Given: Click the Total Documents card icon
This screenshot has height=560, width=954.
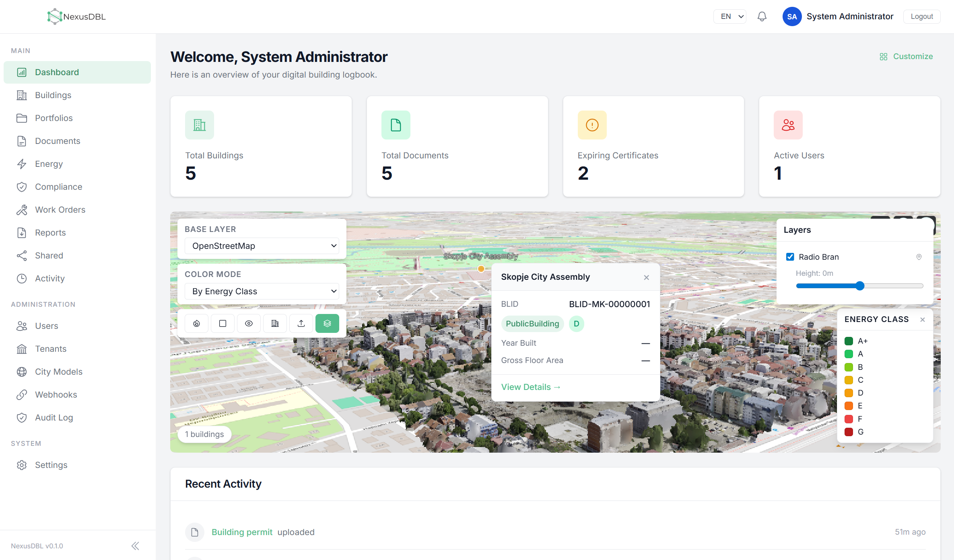Looking at the screenshot, I should (396, 125).
